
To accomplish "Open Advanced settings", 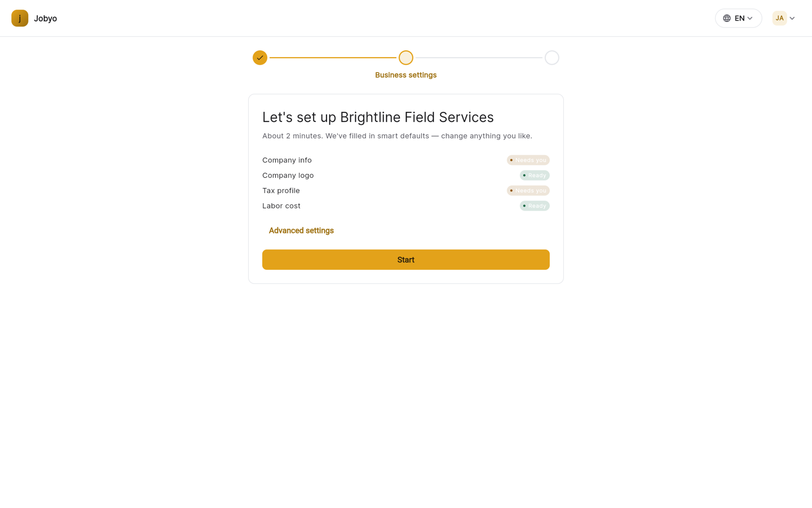I will 301,230.
